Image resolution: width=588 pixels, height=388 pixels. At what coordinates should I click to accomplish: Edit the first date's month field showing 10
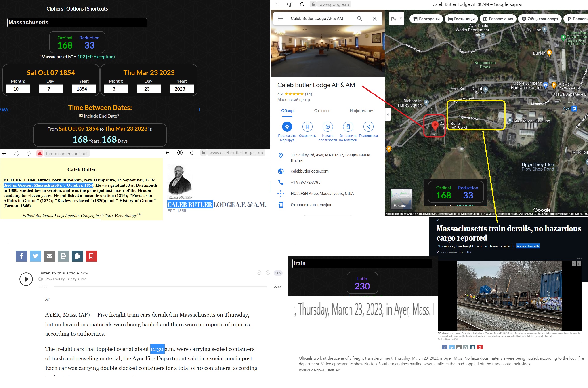tap(18, 89)
